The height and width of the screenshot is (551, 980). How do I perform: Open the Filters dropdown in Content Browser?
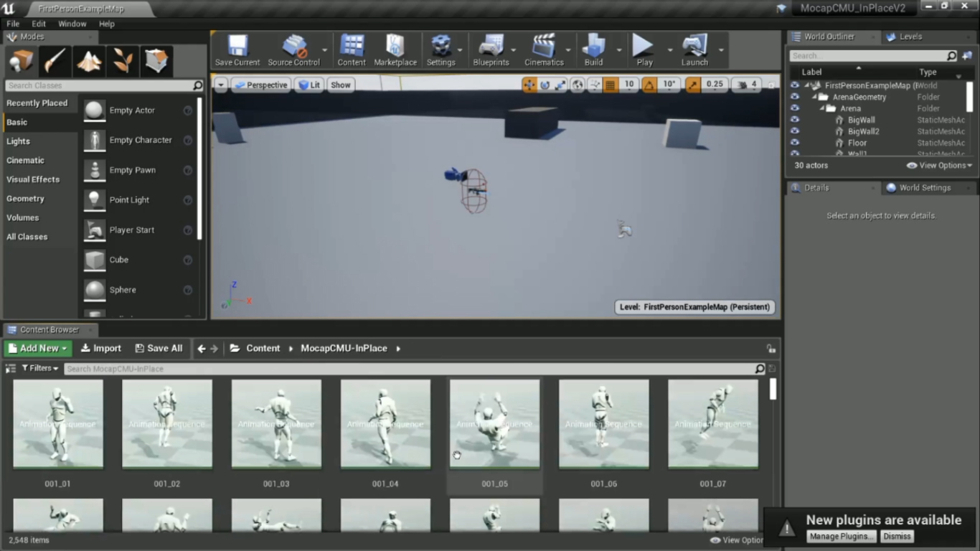click(40, 368)
